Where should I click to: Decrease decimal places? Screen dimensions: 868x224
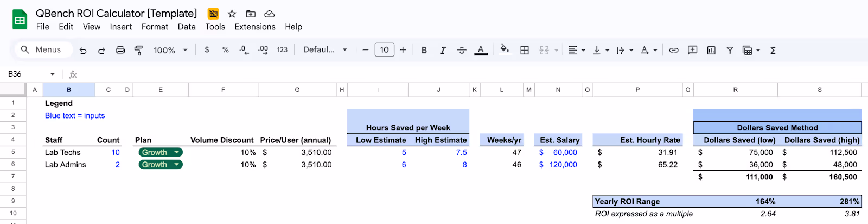point(244,50)
